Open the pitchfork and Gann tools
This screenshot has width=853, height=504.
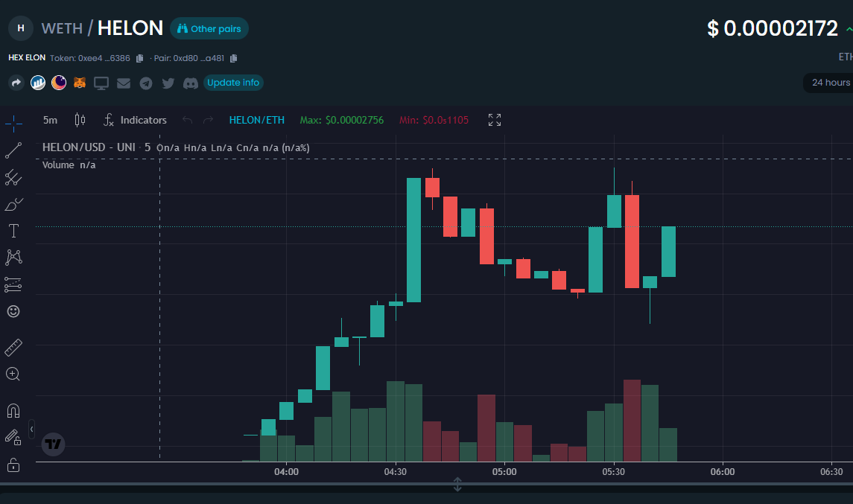click(x=13, y=177)
